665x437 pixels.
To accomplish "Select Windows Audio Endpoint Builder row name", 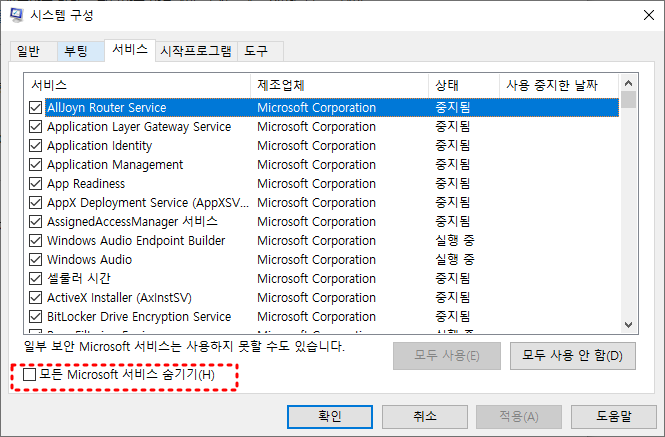I will coord(136,241).
